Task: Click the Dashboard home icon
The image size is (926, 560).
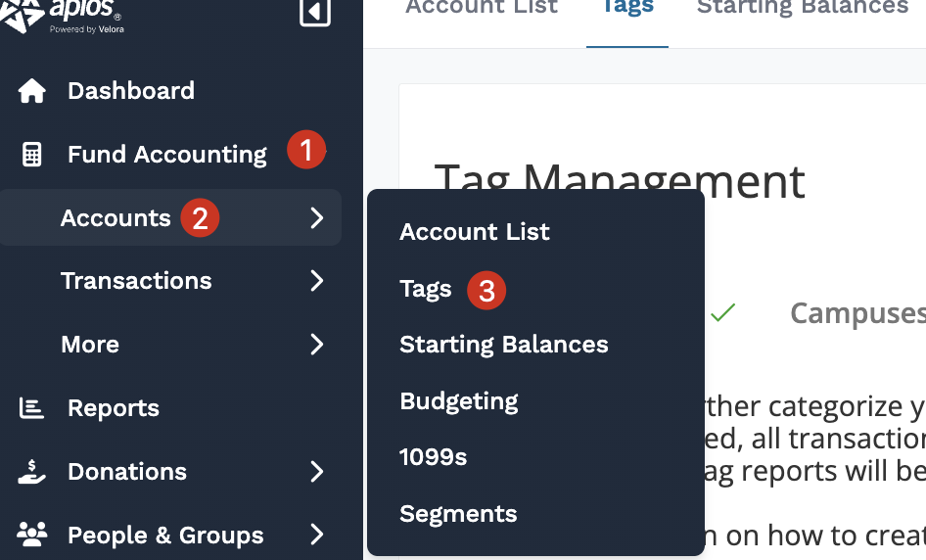Action: click(x=32, y=91)
